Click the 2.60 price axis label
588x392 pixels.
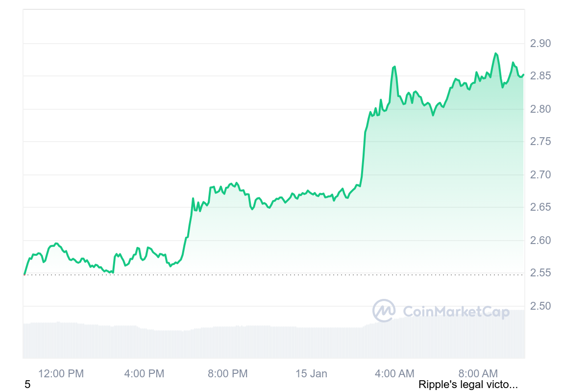[540, 241]
